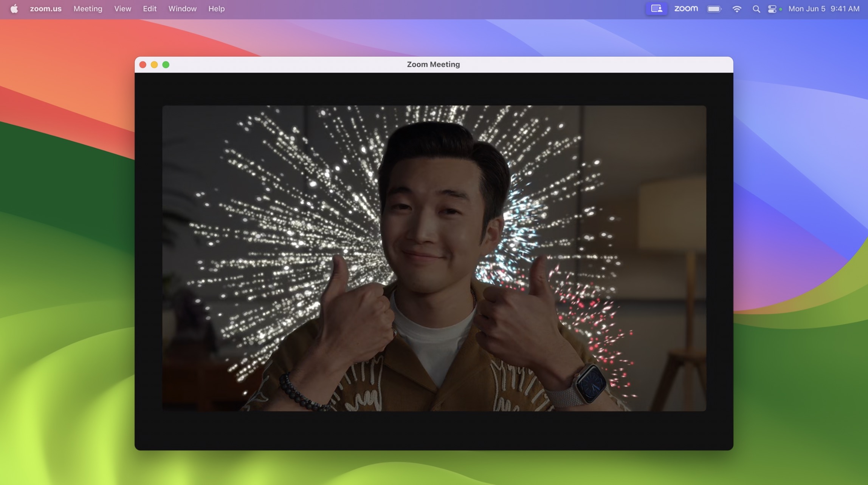Click the zoom status icon in menu bar
Viewport: 868px width, 485px height.
(x=686, y=9)
